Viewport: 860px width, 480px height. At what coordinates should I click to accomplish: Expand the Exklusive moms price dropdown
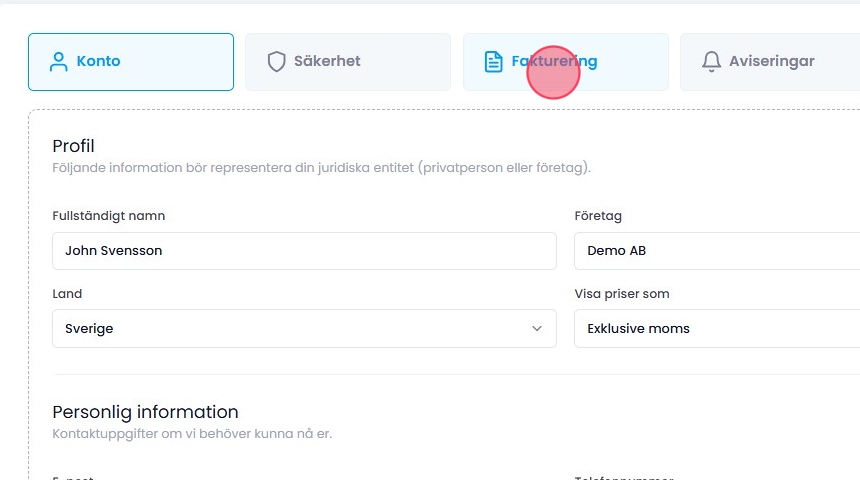click(716, 329)
